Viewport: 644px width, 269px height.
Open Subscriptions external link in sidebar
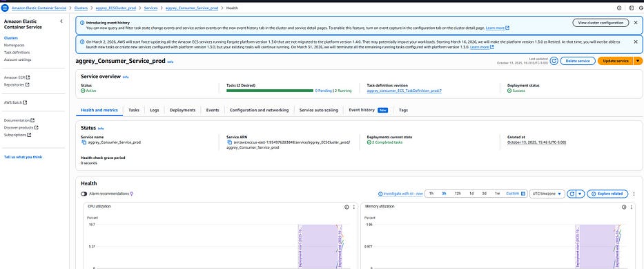[x=18, y=135]
